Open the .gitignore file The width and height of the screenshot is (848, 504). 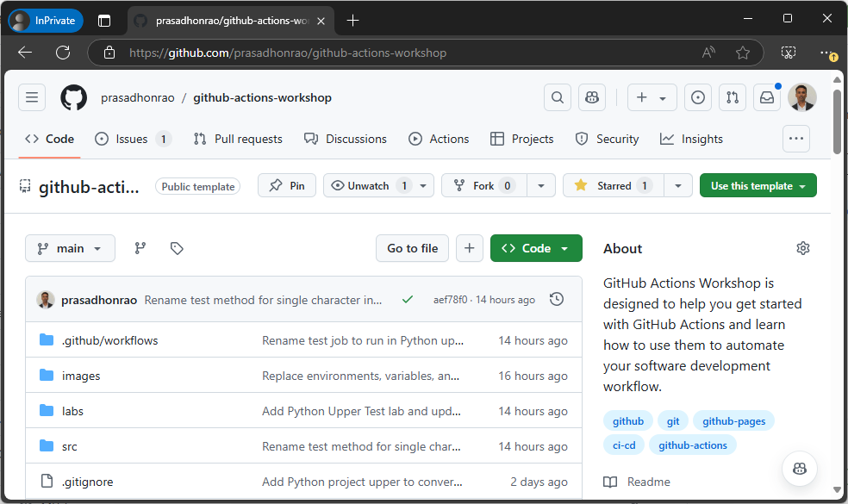87,482
